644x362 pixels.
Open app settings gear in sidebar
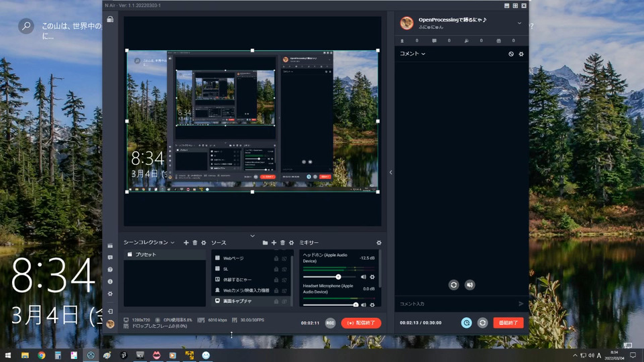110,294
